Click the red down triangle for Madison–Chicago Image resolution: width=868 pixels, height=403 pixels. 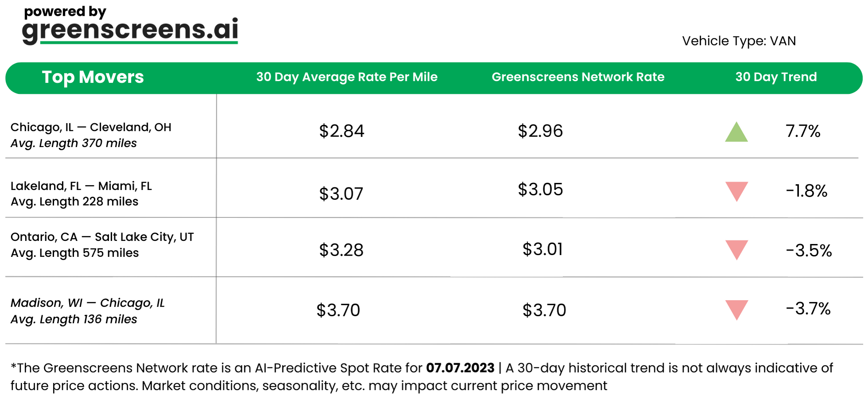click(x=736, y=309)
